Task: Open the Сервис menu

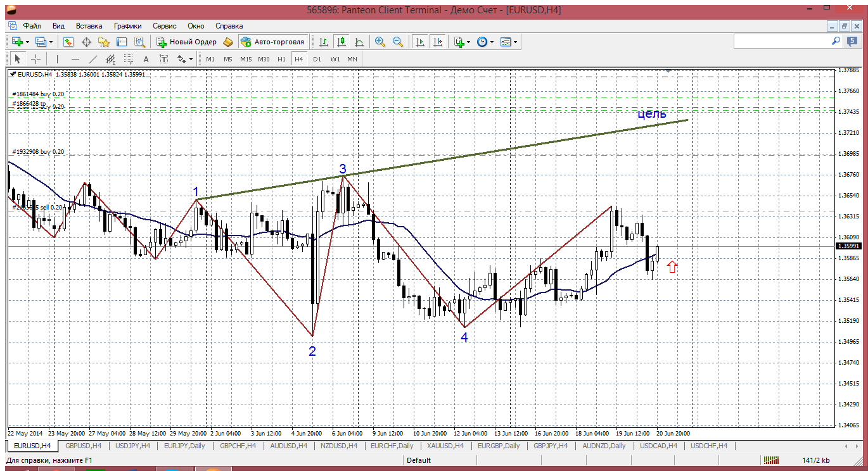Action: point(164,26)
